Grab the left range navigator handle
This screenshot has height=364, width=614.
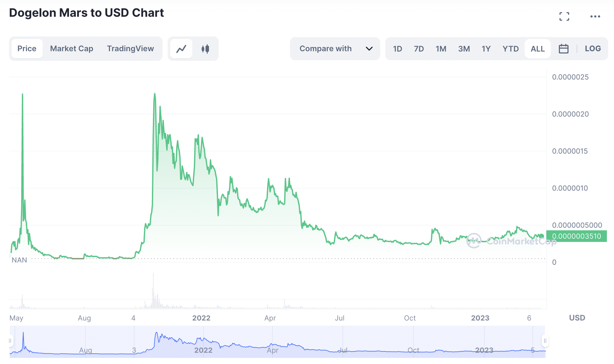[10, 341]
